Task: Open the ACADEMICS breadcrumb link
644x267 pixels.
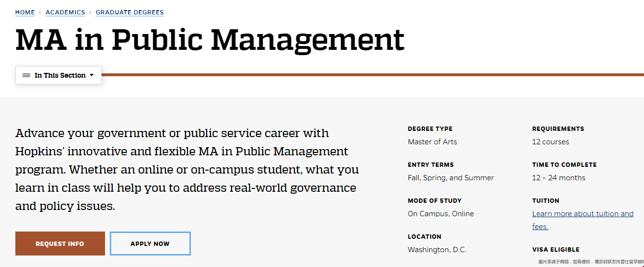Action: coord(65,12)
